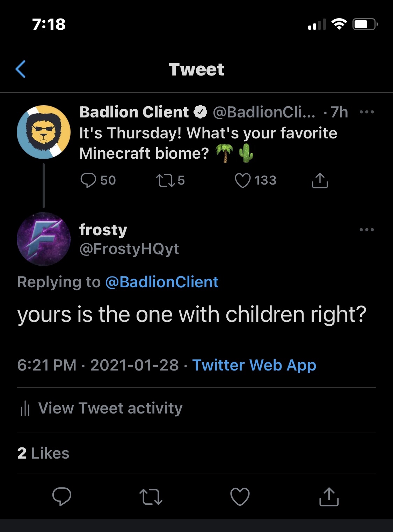Viewport: 393px width, 532px height.
Task: Open more options on Badlion Client tweet
Action: coord(367,112)
